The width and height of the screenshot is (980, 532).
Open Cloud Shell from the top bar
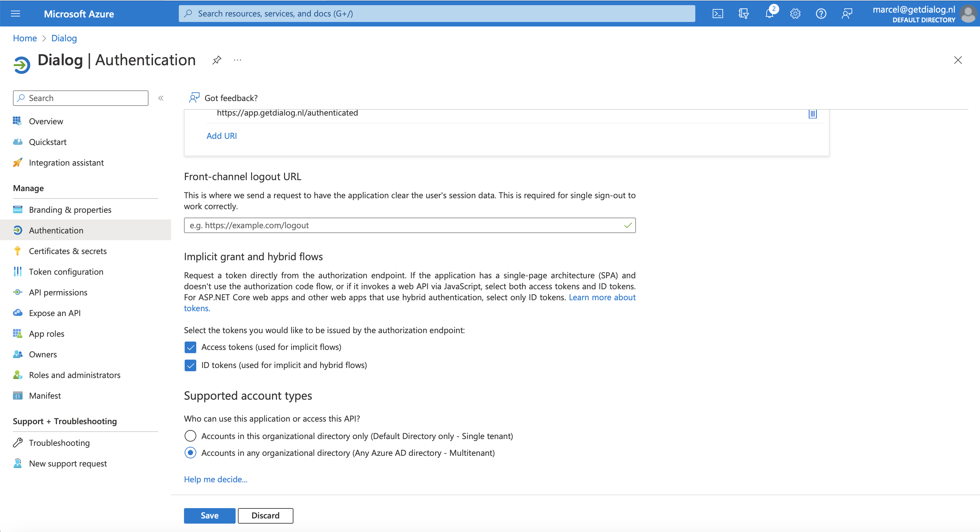[x=718, y=14]
